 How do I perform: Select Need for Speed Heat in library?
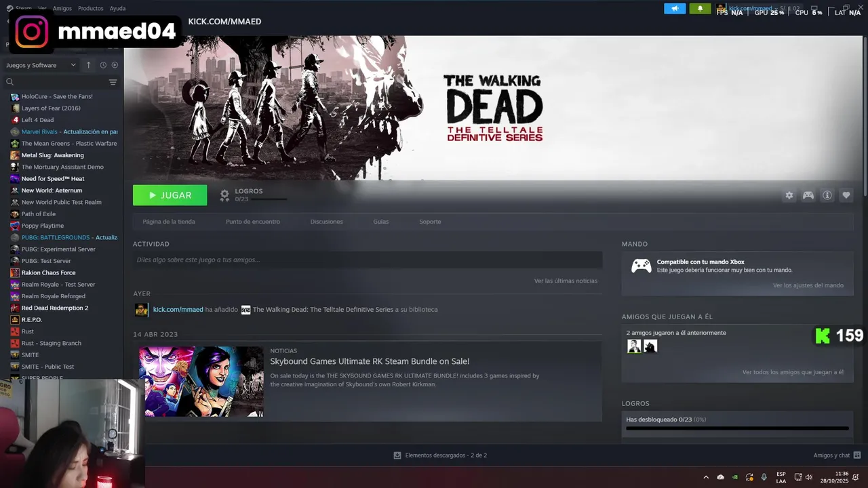pyautogui.click(x=53, y=179)
